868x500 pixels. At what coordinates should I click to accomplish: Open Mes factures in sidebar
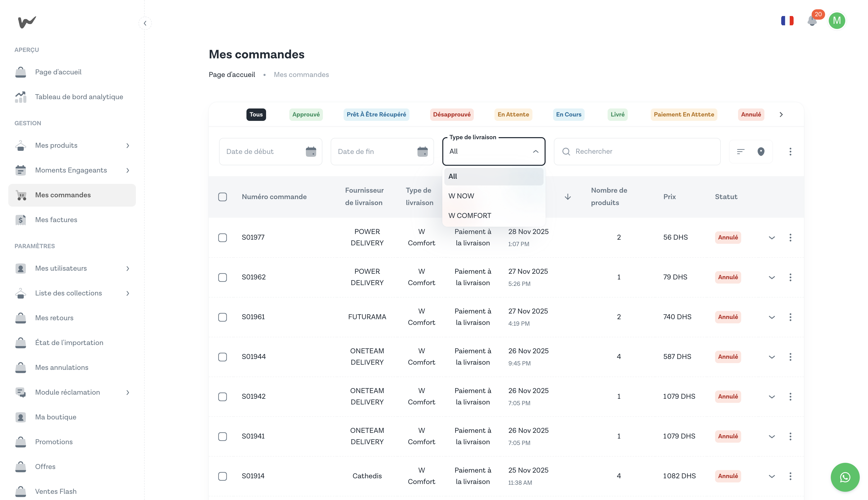[56, 220]
